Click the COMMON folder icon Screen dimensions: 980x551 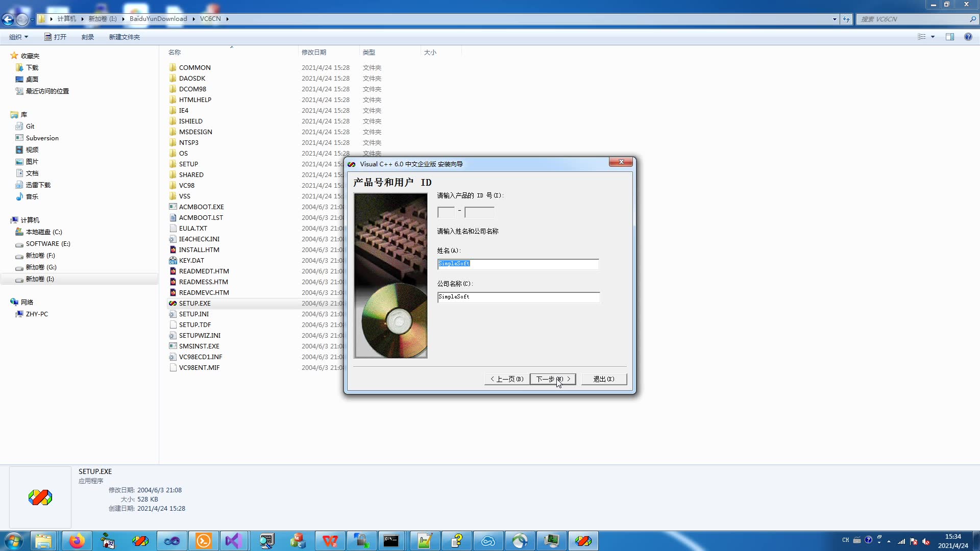(173, 67)
